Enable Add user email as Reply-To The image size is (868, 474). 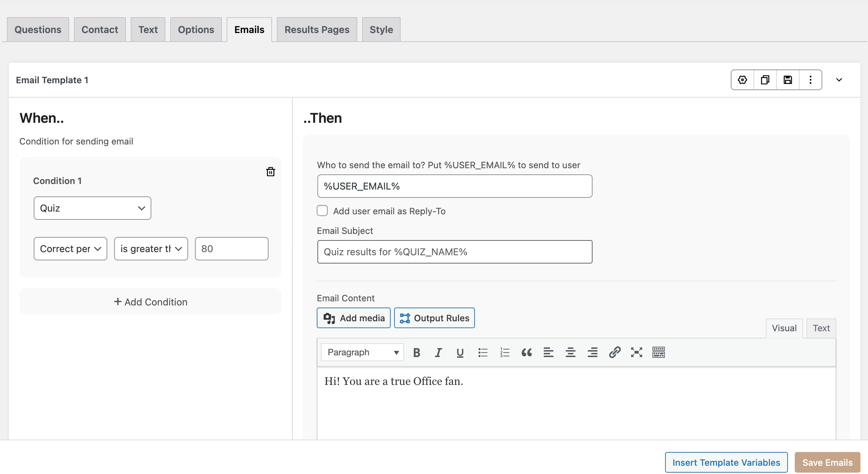322,211
